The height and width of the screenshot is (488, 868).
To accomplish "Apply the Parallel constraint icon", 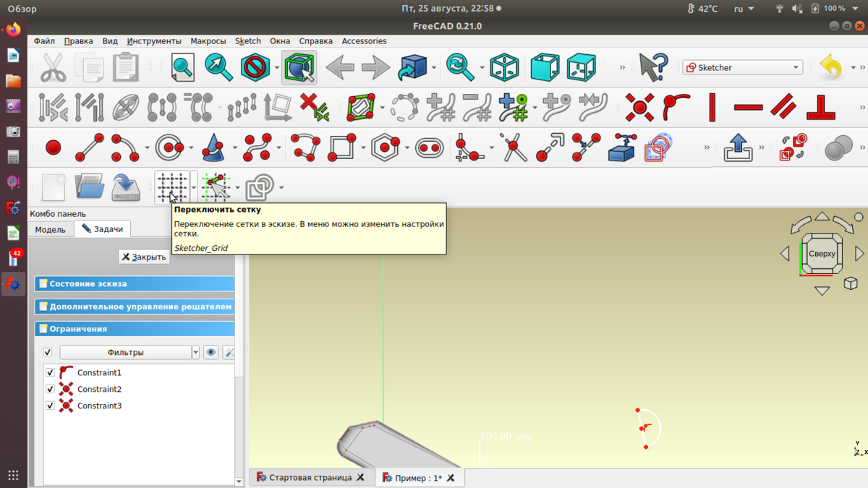I will (784, 108).
